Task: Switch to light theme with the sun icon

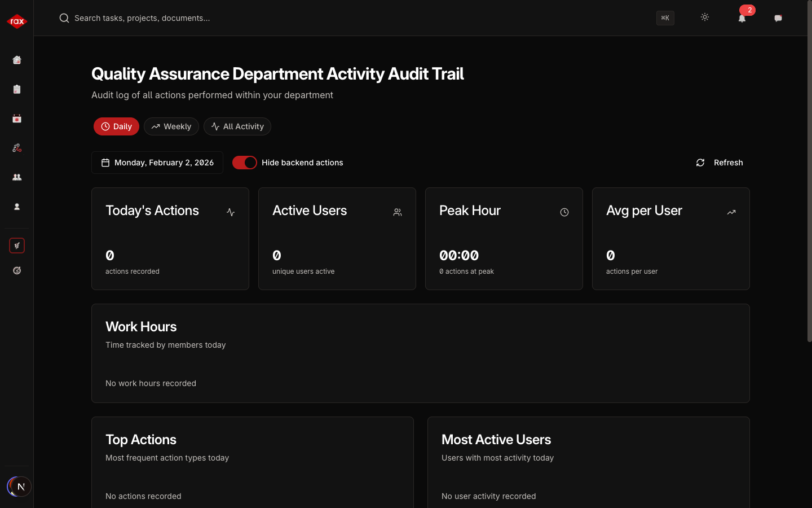Action: point(705,17)
